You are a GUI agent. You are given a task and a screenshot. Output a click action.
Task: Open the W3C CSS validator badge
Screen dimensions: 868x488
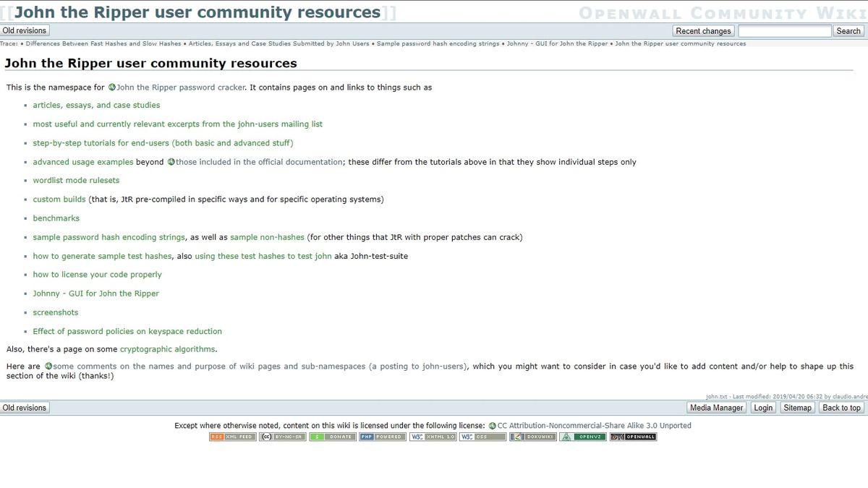[482, 437]
